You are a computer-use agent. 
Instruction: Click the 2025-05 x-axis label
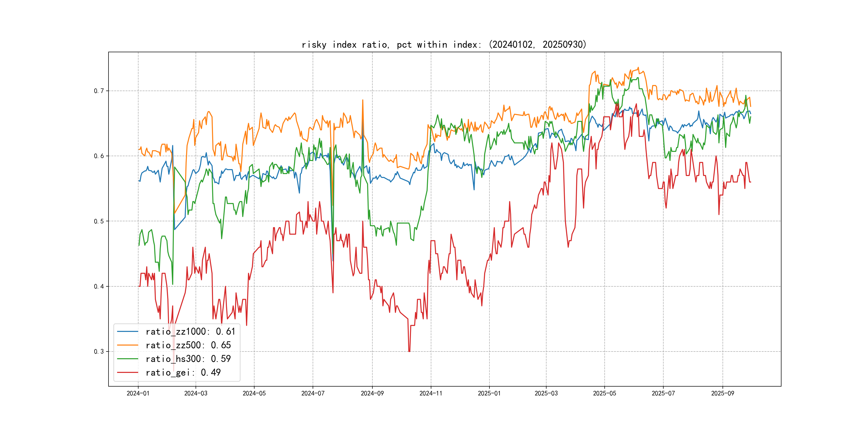(604, 394)
